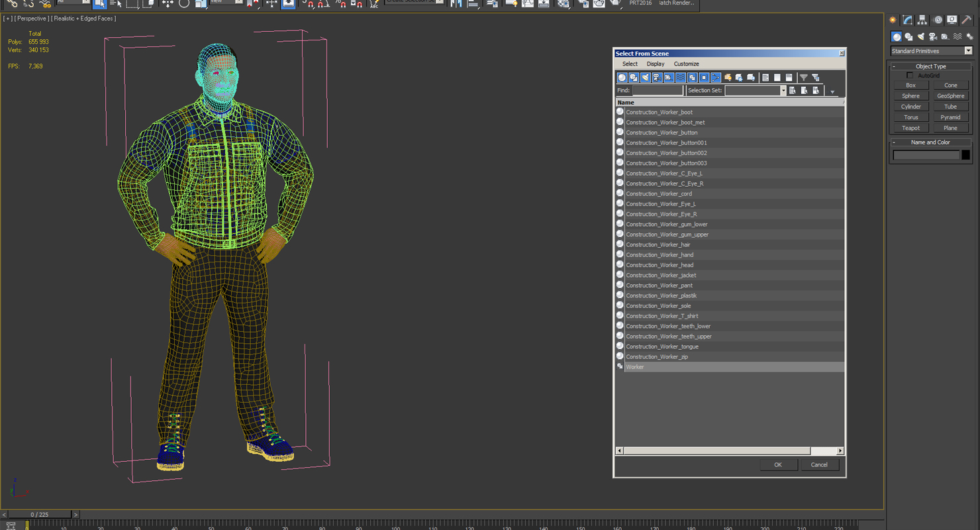
Task: Select Geometry category in Create panel
Action: (897, 37)
